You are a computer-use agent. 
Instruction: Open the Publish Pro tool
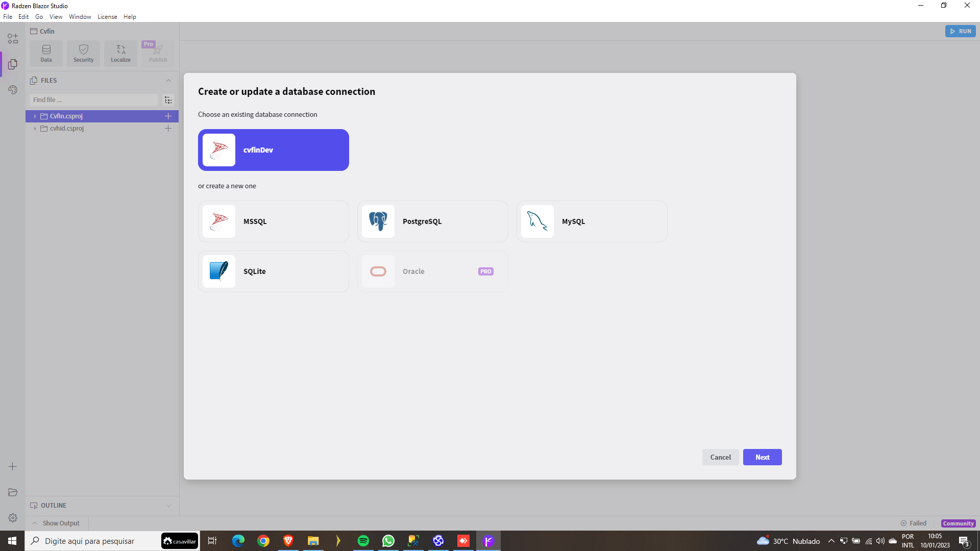coord(158,54)
